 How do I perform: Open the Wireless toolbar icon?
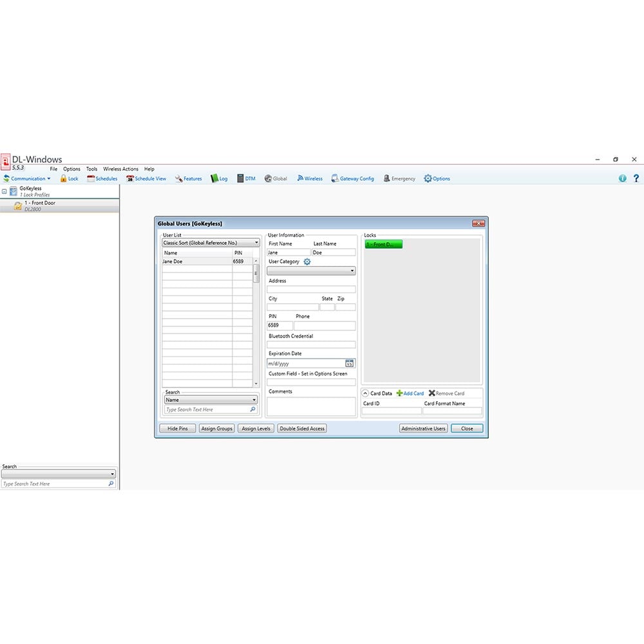310,178
